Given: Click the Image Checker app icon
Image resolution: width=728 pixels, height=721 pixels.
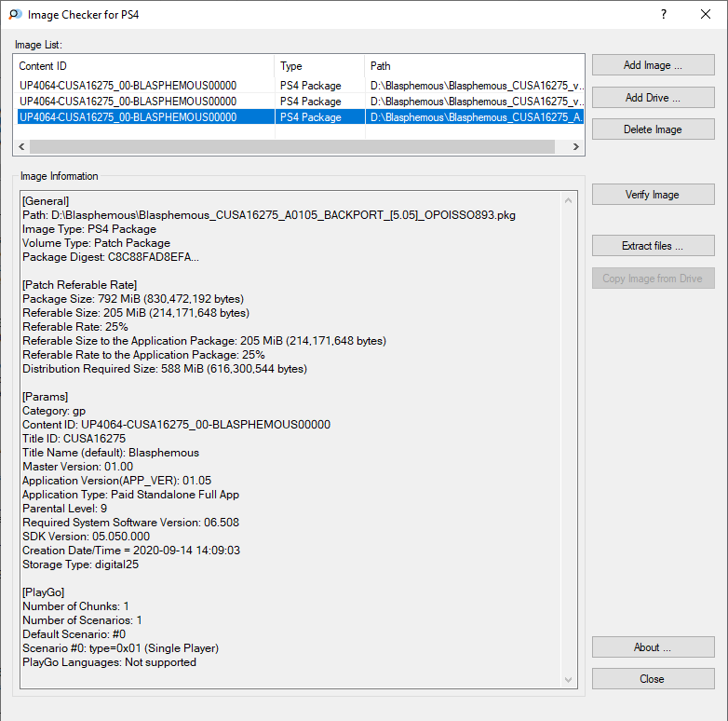Looking at the screenshot, I should click(x=15, y=14).
